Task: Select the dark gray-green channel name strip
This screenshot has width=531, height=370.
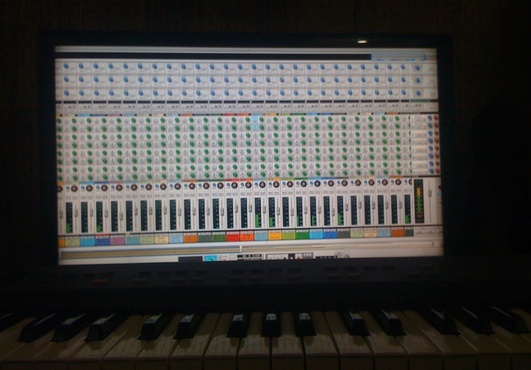Action: (343, 234)
